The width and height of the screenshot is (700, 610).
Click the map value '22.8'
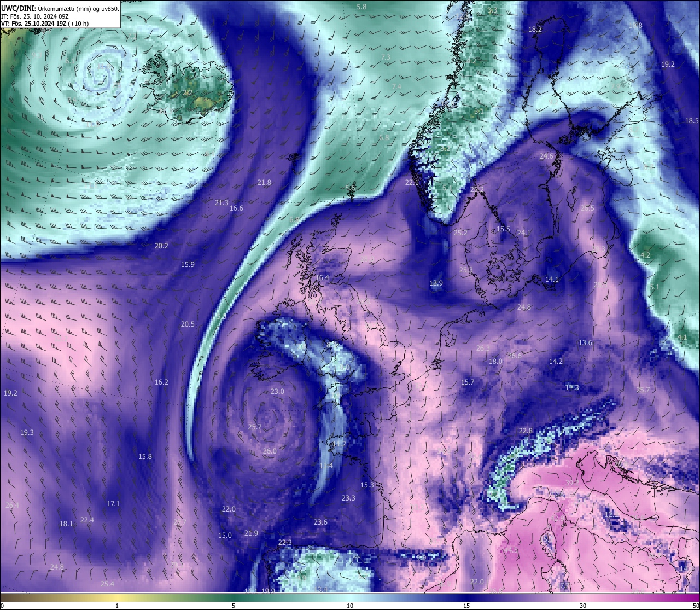pos(526,431)
